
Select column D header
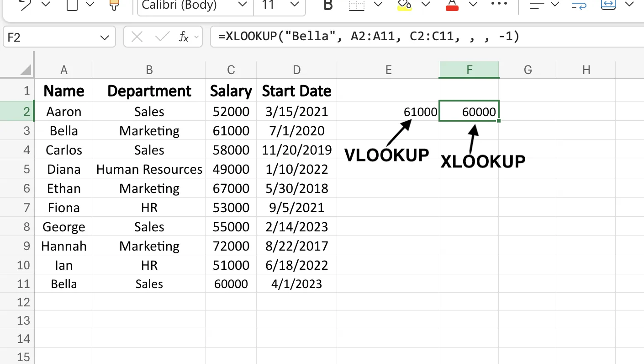coord(297,70)
